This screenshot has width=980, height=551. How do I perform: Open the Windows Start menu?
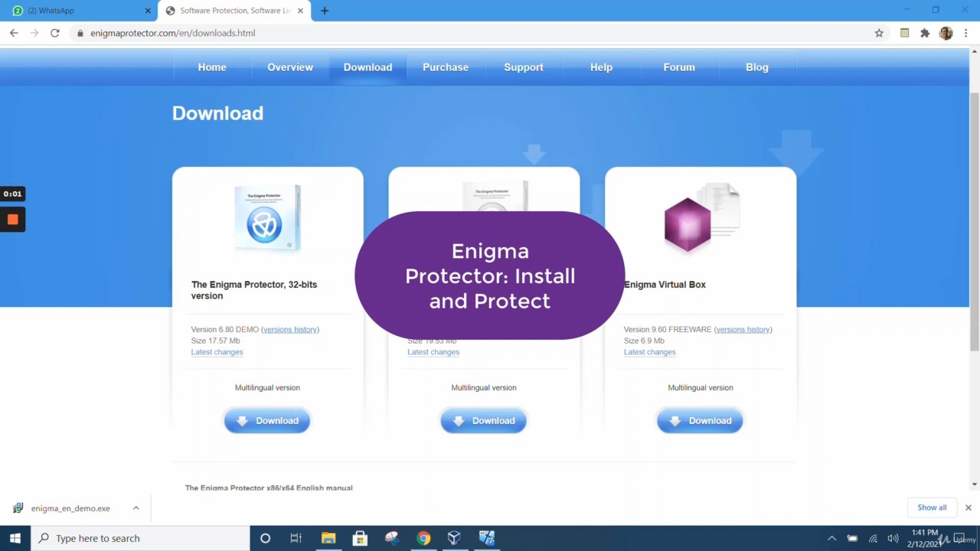point(15,538)
